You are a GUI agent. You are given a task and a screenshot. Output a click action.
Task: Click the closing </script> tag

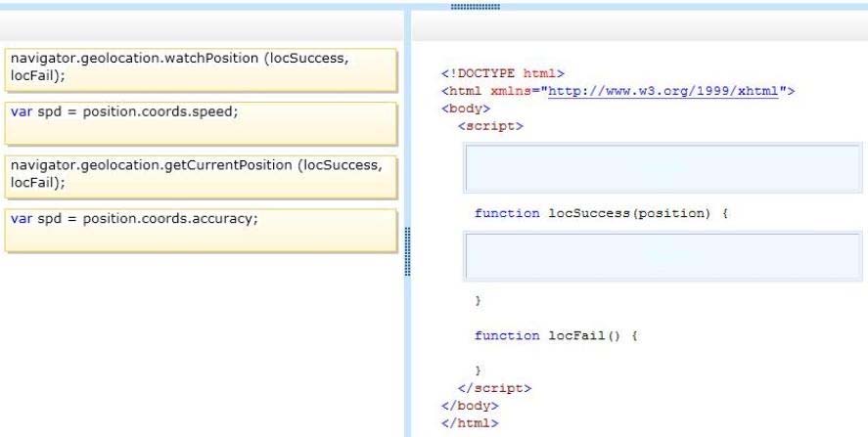click(x=494, y=388)
